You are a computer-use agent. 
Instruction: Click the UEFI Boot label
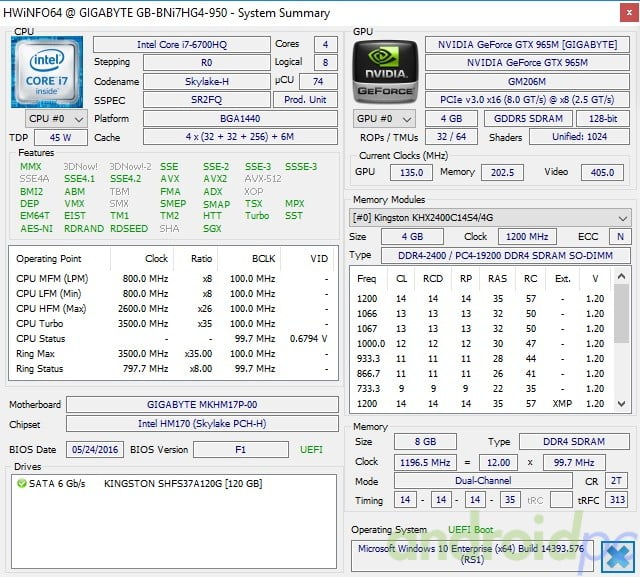click(471, 530)
